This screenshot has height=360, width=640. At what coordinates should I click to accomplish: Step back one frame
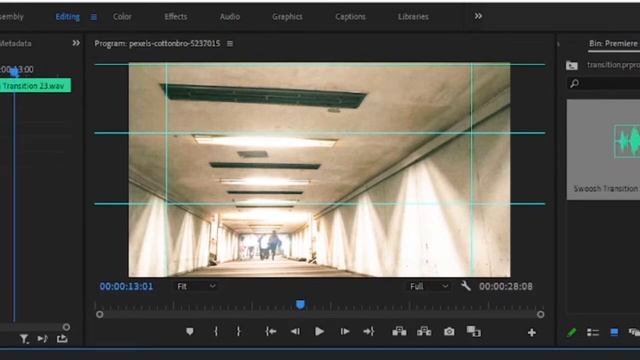[x=295, y=331]
